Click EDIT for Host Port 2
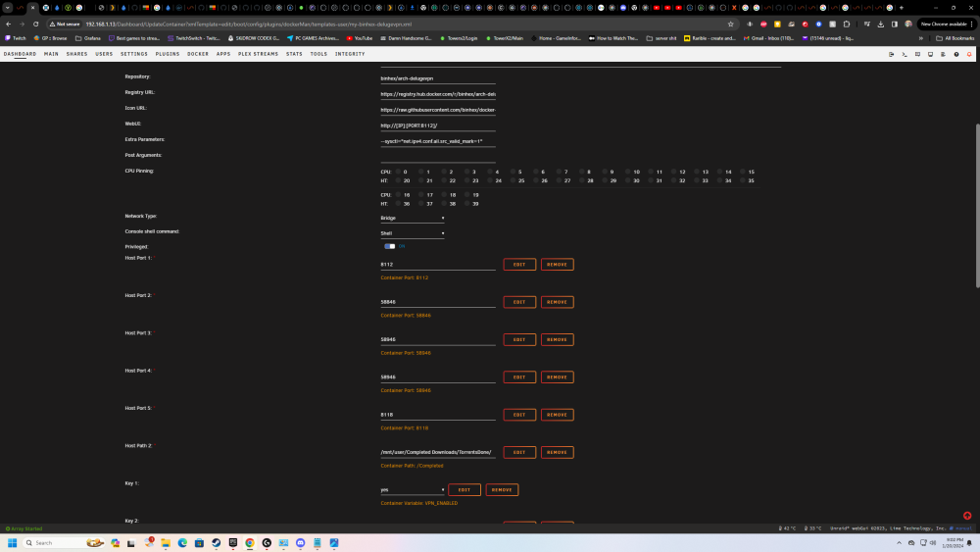This screenshot has height=552, width=980. 519,302
